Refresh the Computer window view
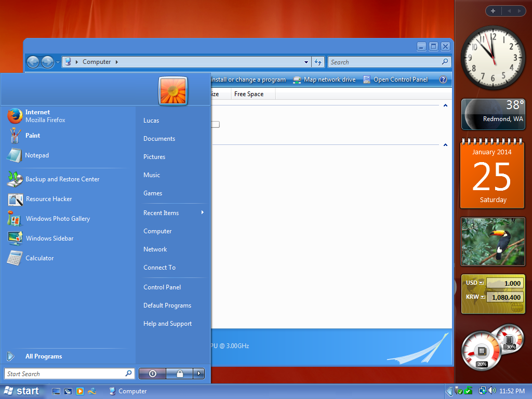Viewport: 532px width, 399px height. [x=318, y=62]
